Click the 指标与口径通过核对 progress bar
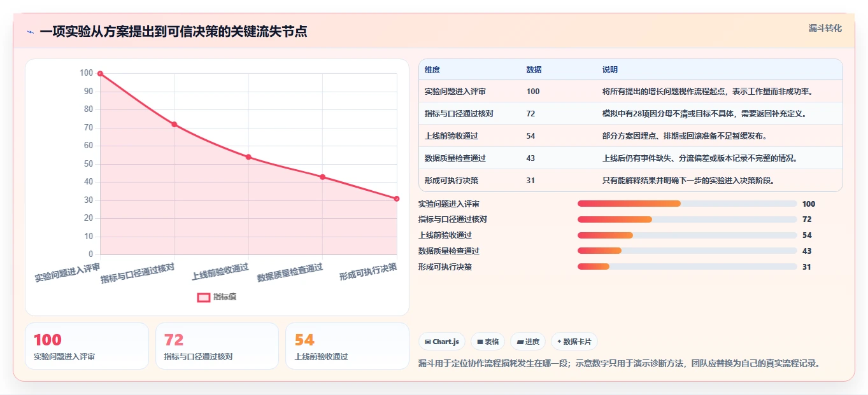Viewport: 868px width, 395px height. (687, 219)
